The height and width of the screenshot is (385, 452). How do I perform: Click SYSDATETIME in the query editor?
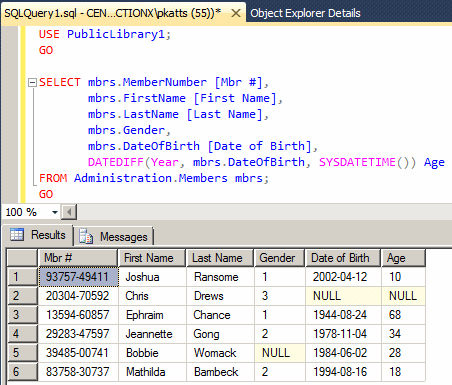357,162
